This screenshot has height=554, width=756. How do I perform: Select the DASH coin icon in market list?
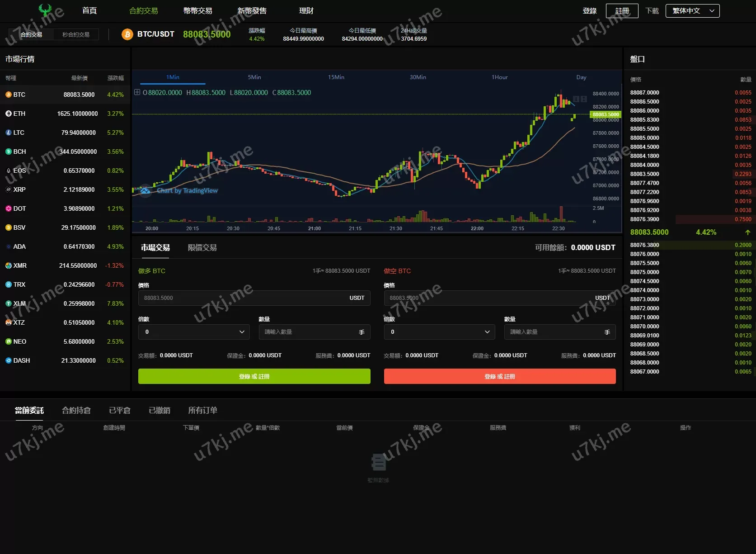[8, 360]
